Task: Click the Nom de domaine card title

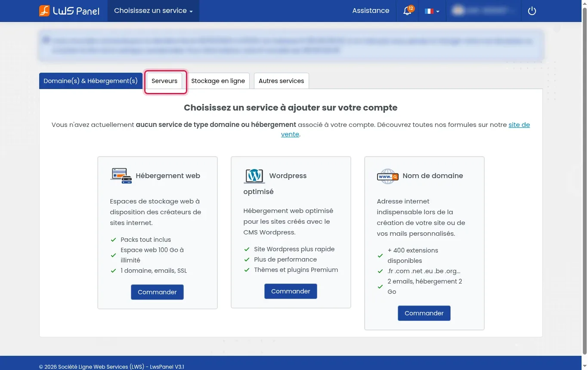Action: [x=433, y=176]
